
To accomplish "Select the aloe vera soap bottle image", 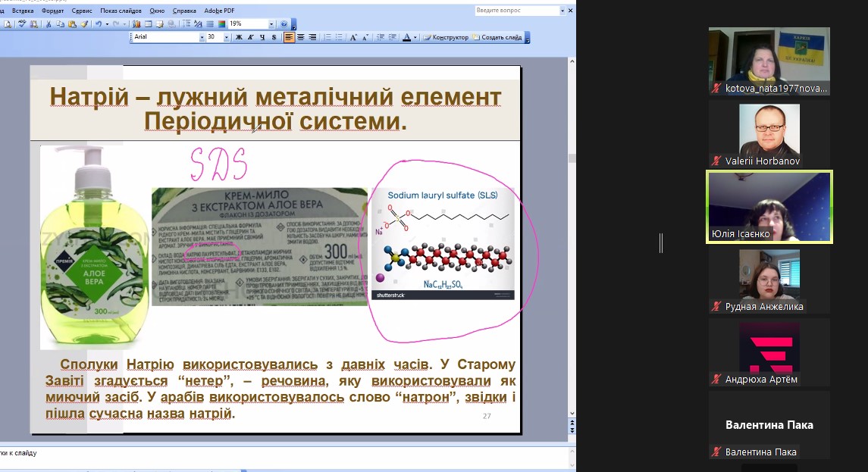I will point(94,247).
